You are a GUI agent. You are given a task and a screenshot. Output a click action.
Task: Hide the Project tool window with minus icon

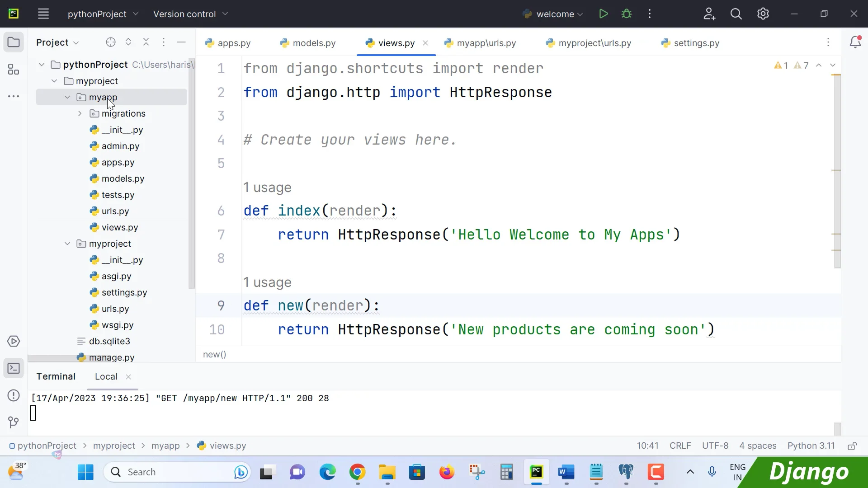(x=181, y=42)
